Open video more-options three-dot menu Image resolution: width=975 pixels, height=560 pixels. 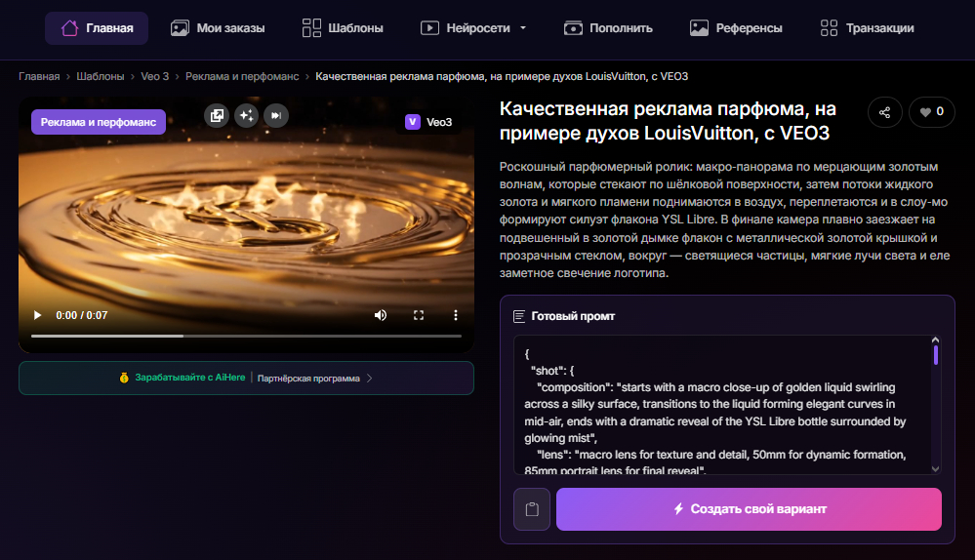(455, 315)
